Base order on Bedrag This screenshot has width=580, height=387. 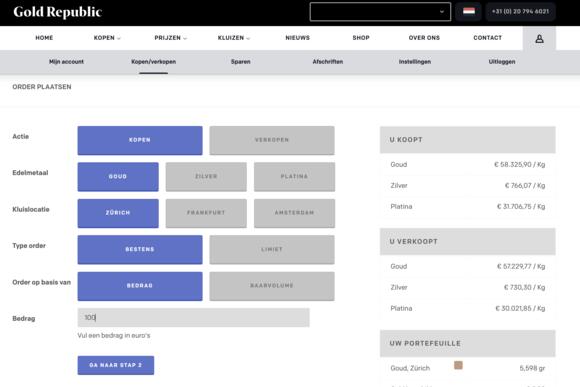140,286
